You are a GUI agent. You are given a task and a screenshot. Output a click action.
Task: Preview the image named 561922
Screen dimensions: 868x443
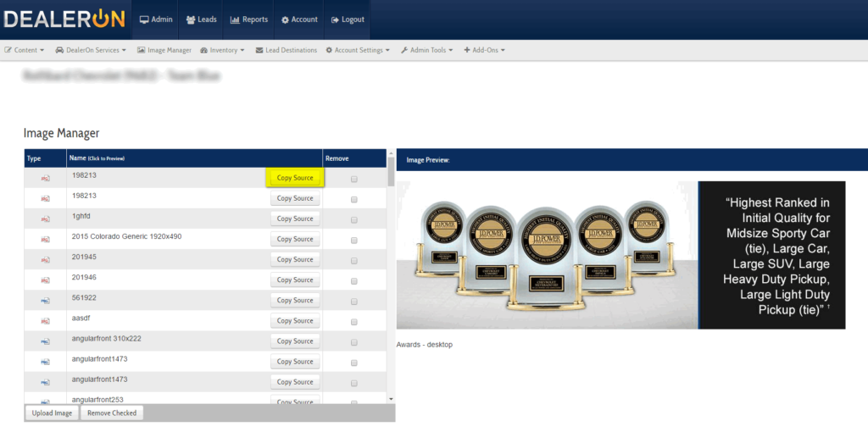84,298
